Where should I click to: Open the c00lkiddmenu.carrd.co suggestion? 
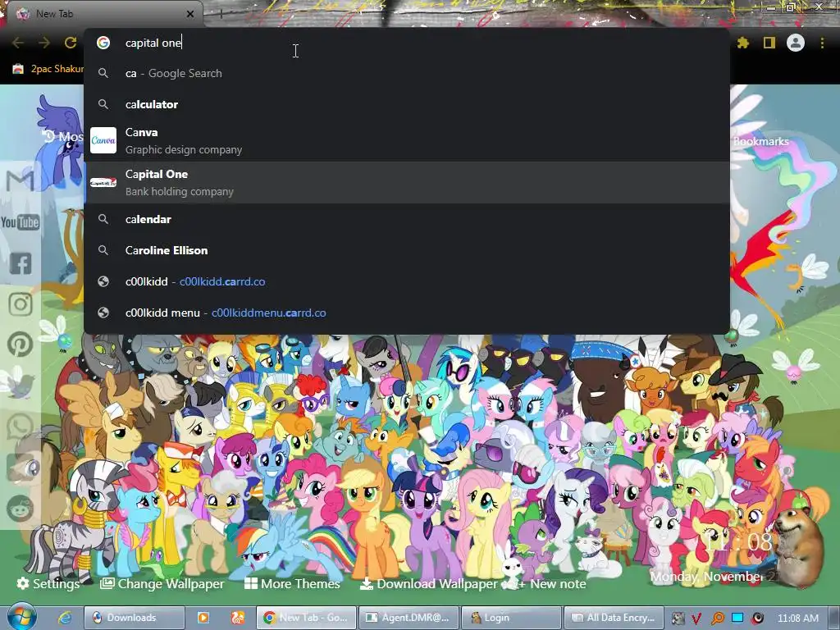tap(407, 313)
